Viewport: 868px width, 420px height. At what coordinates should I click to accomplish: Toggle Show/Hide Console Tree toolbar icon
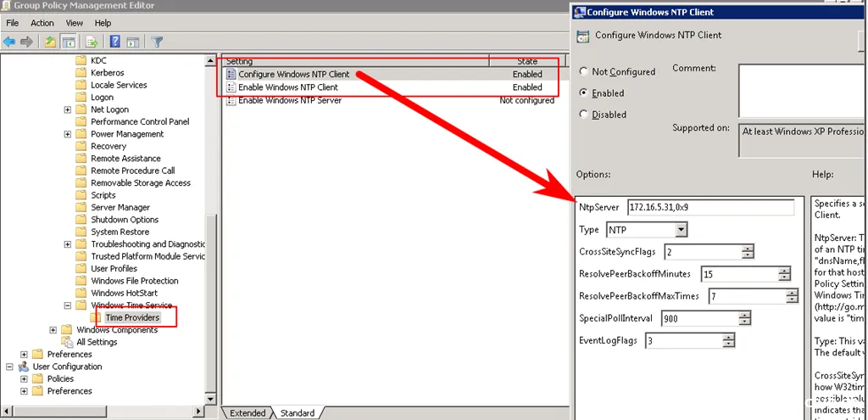(69, 42)
